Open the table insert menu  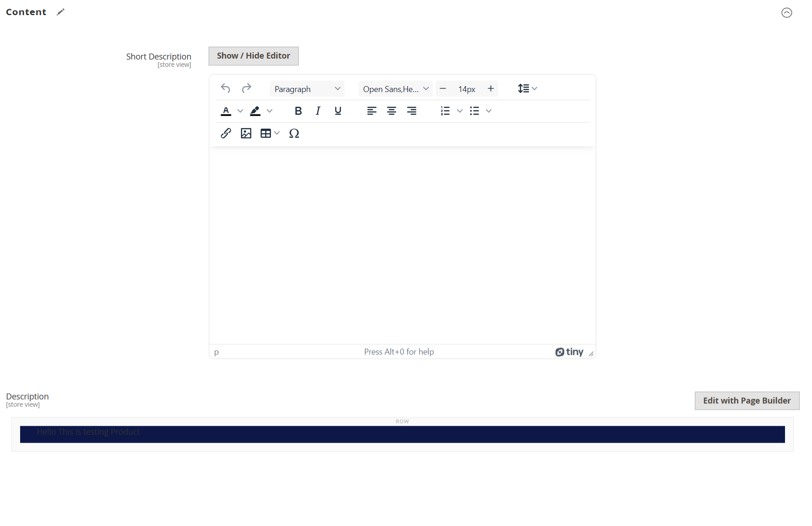coord(270,133)
